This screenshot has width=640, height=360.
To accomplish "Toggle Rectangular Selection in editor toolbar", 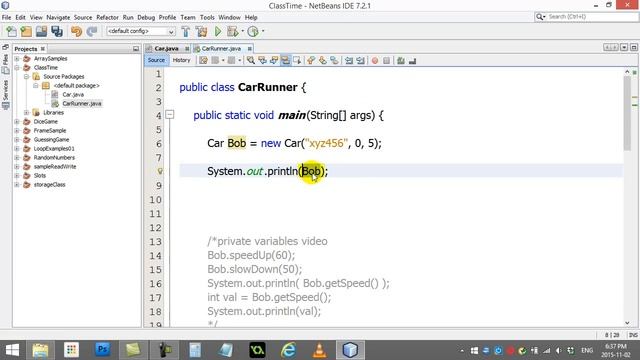I will [x=297, y=61].
